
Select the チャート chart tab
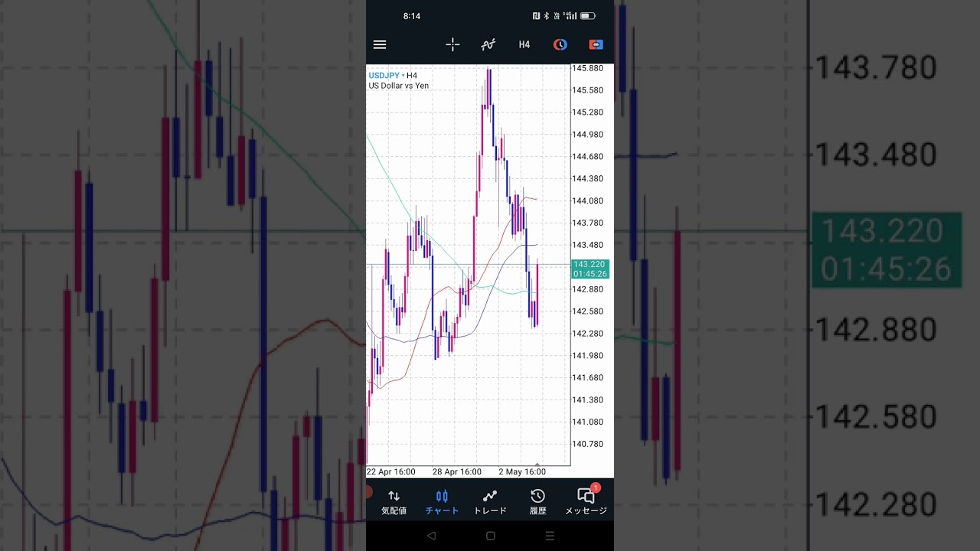[x=442, y=502]
